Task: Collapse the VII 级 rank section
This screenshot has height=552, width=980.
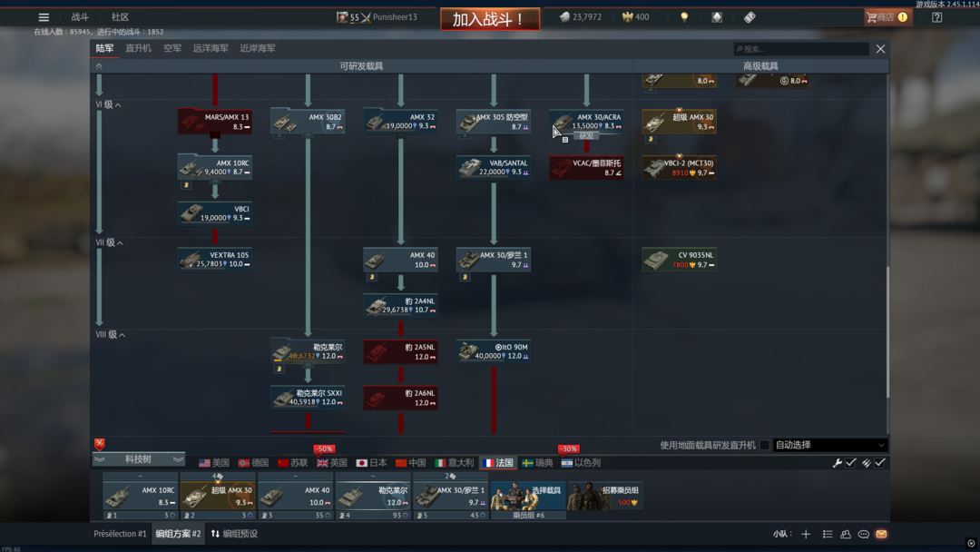Action: tap(110, 242)
